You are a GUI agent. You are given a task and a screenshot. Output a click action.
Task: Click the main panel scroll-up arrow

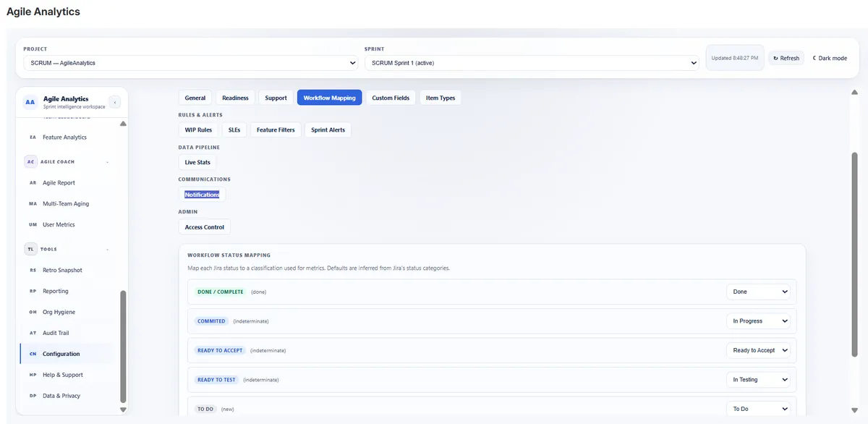click(x=854, y=92)
